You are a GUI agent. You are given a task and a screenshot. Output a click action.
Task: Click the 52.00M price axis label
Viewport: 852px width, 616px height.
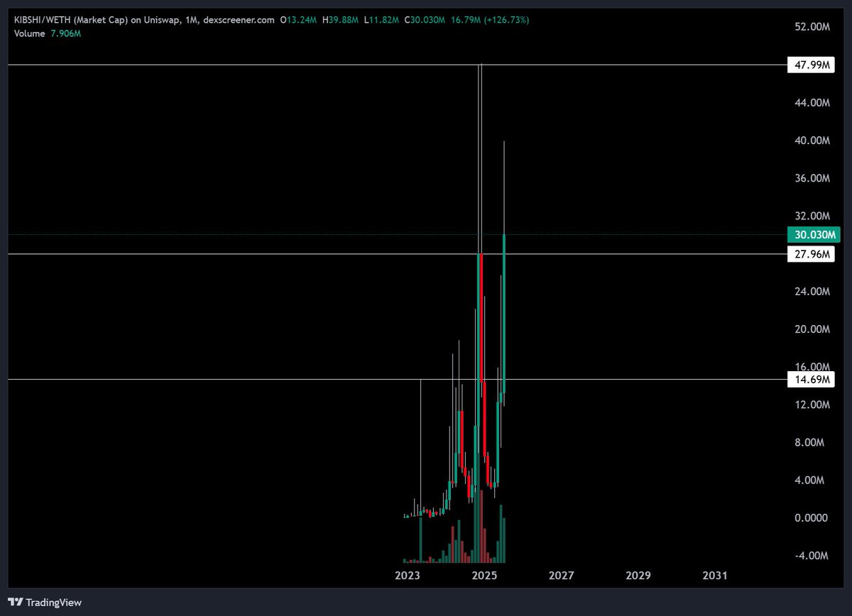click(x=812, y=27)
